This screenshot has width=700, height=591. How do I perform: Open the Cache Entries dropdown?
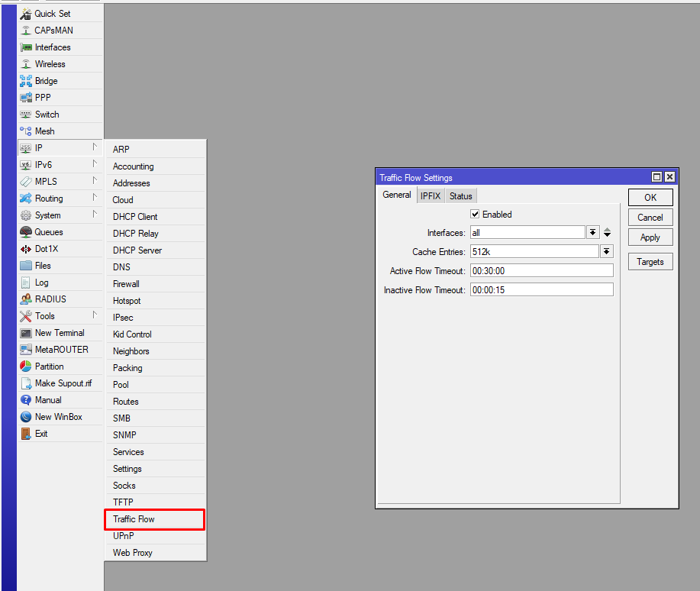607,251
